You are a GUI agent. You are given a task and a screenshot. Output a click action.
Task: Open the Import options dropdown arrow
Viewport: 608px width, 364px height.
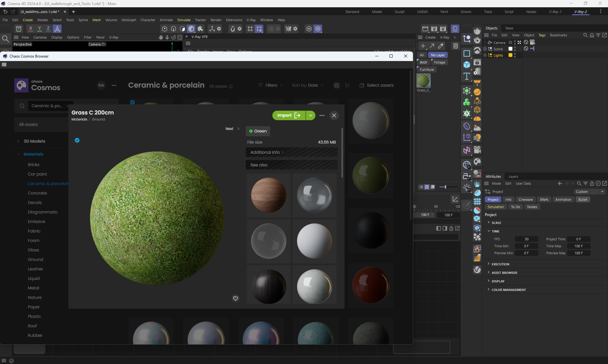point(311,115)
